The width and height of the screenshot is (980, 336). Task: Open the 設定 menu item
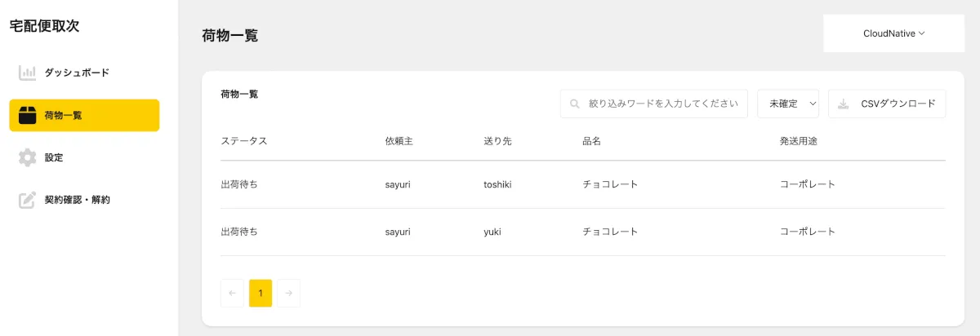click(54, 157)
